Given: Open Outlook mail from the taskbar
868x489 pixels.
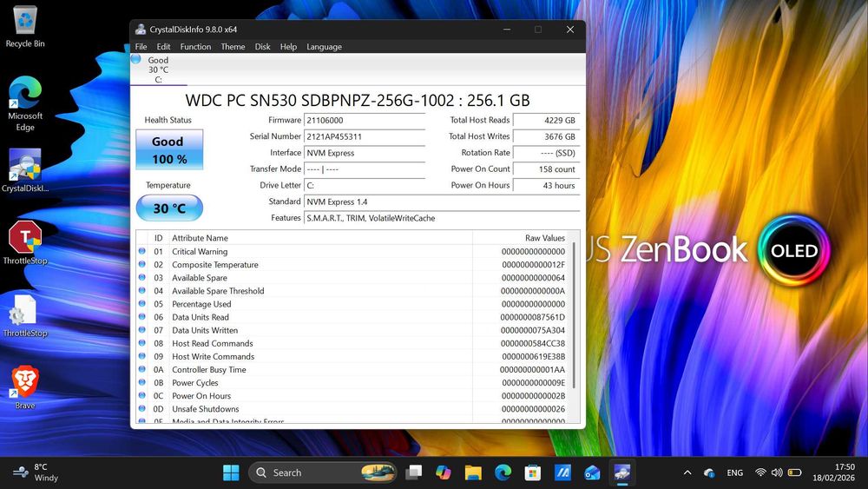Looking at the screenshot, I should point(592,472).
